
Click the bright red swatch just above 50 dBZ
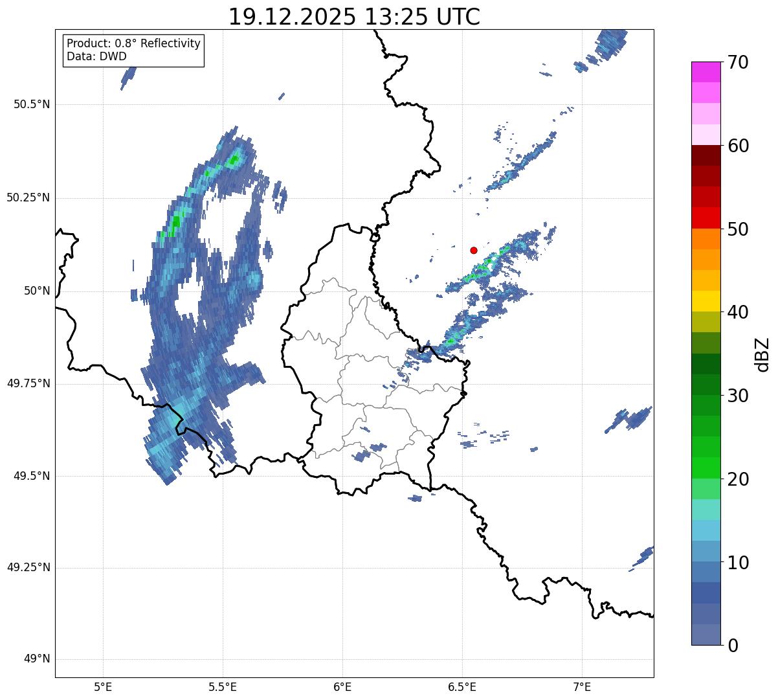tap(706, 218)
